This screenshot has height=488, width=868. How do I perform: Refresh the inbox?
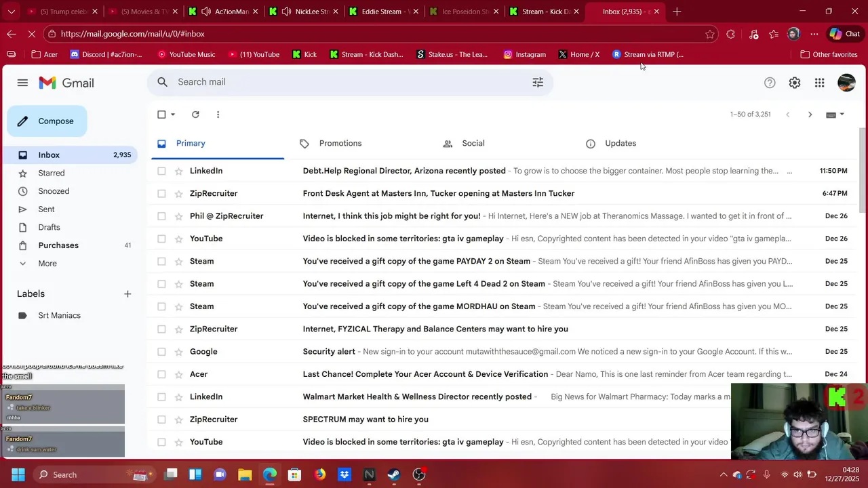pos(195,115)
